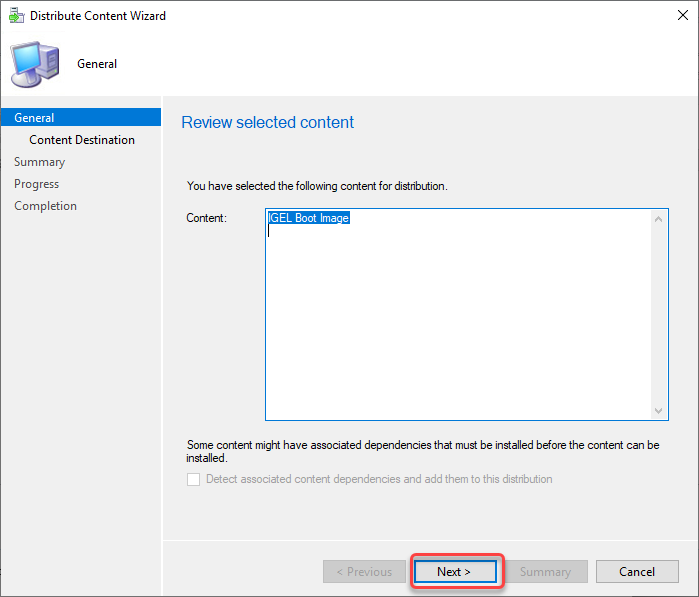The image size is (699, 597).
Task: Open the Summary step in the left navigation
Action: 39,162
